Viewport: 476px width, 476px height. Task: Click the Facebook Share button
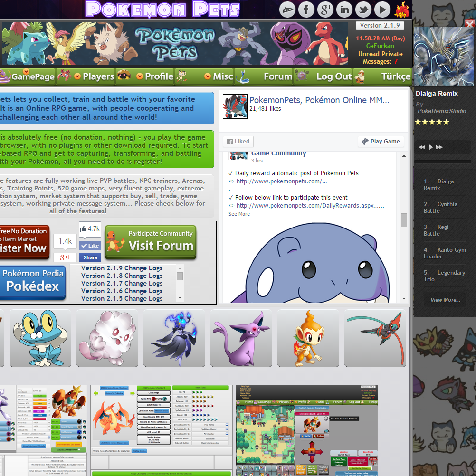tap(90, 257)
